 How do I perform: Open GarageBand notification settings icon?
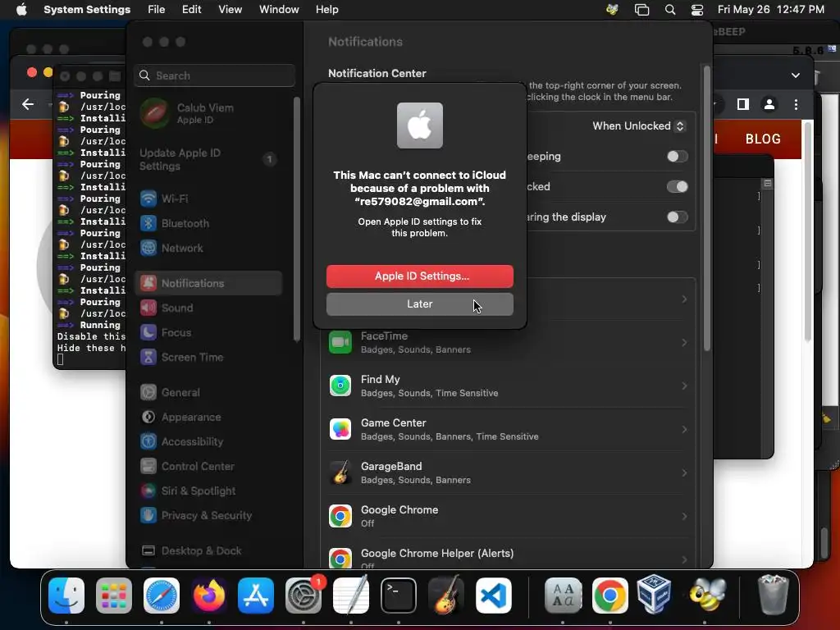pos(340,472)
